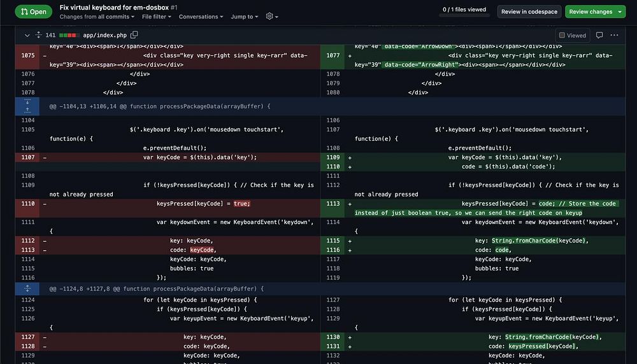
Task: Expand all lines icon beside 141
Action: click(x=38, y=35)
